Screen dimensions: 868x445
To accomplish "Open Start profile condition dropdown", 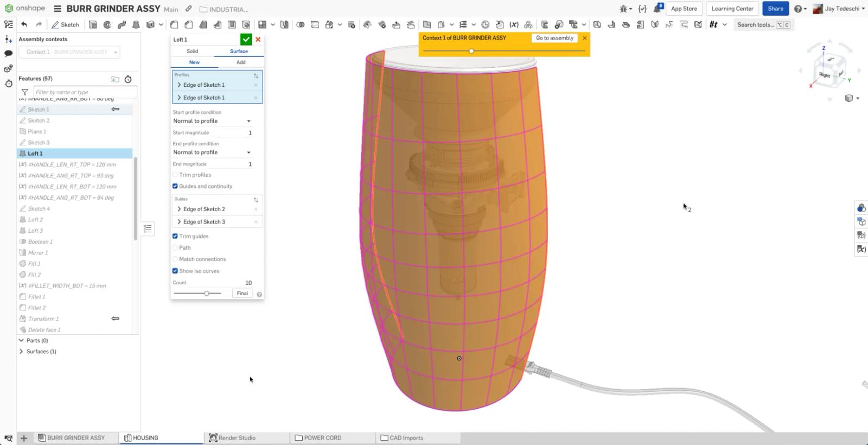I will click(212, 121).
